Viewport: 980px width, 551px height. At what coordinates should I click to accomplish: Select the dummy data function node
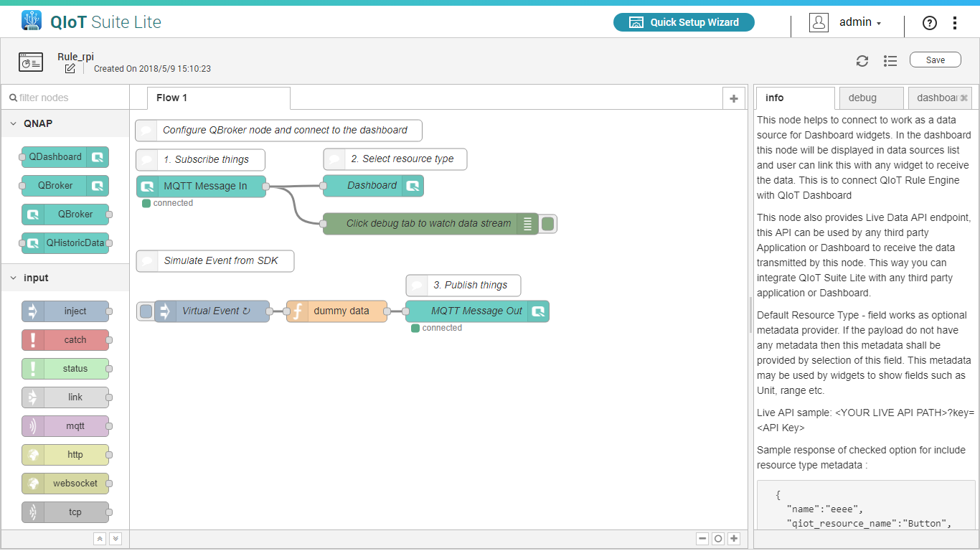point(341,311)
